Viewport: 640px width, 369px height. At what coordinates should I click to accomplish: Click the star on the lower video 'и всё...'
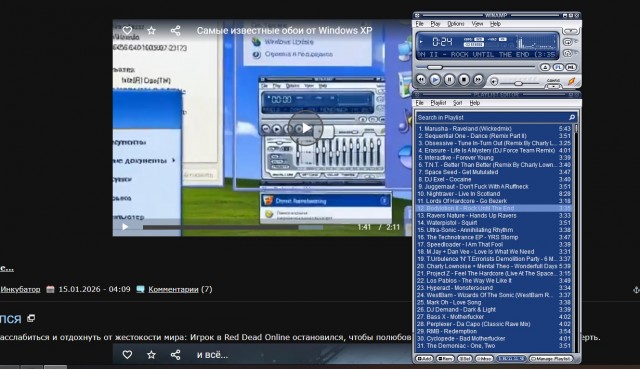(x=151, y=355)
